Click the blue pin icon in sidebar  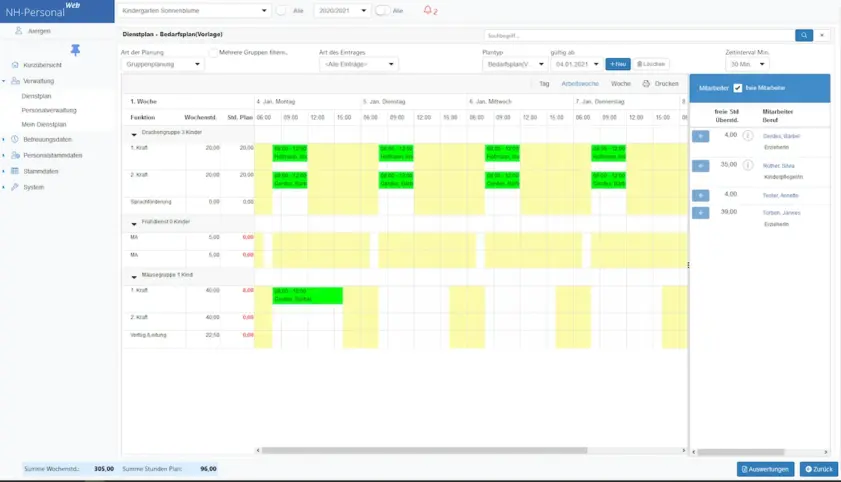(x=75, y=50)
